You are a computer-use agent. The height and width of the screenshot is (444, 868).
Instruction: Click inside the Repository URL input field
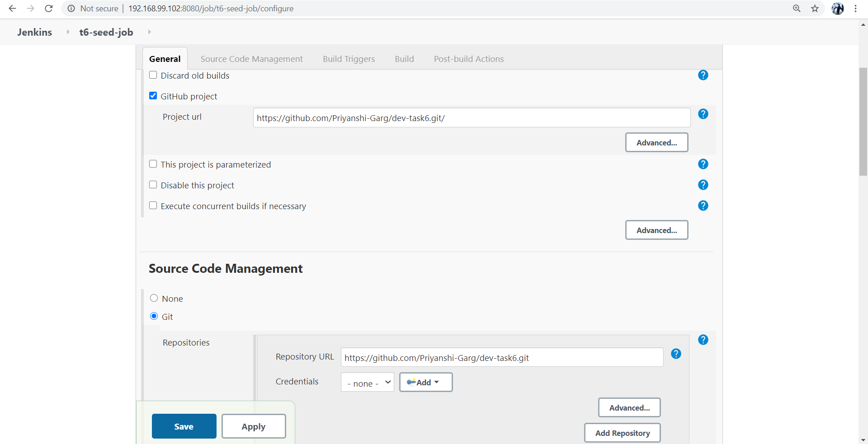(501, 357)
